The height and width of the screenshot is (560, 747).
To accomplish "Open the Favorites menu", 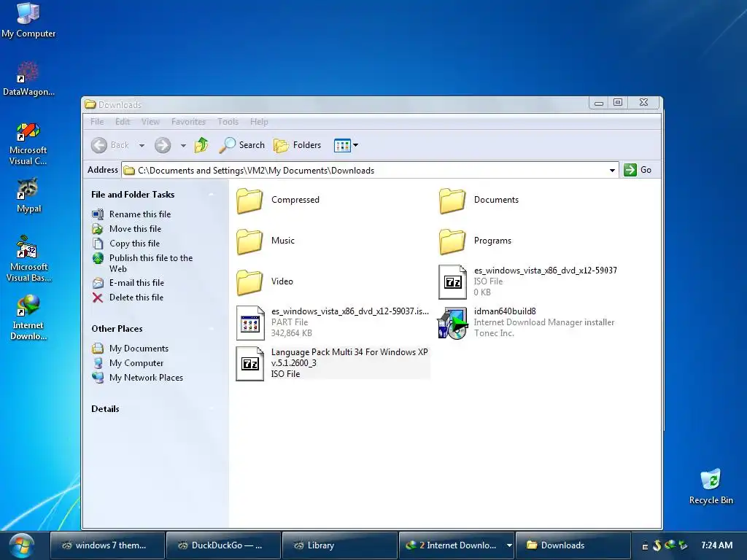I will click(x=188, y=122).
